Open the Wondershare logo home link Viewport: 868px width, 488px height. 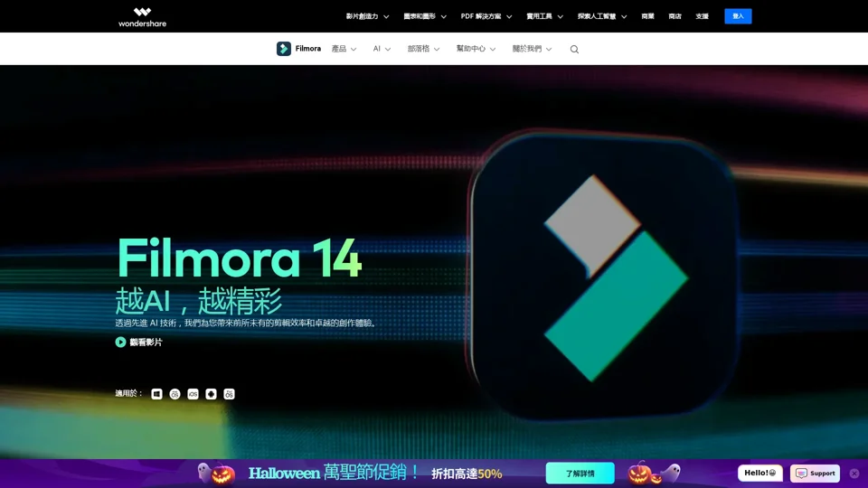point(142,16)
